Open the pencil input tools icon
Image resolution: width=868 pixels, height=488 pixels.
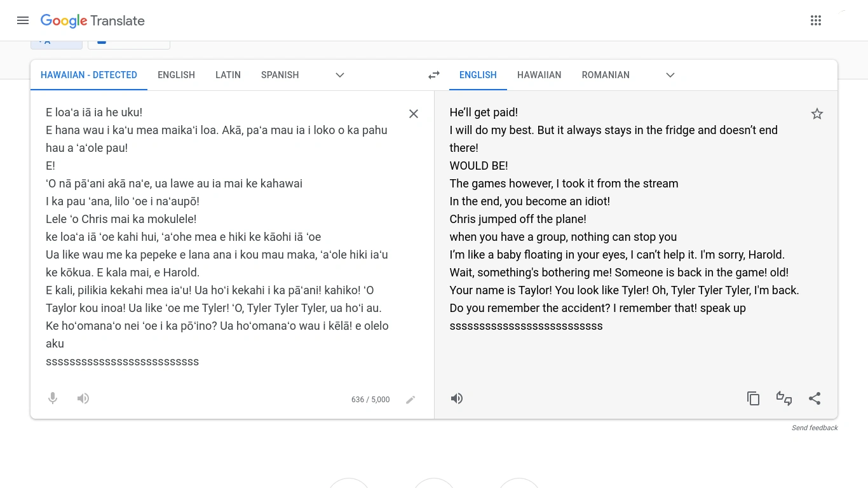[410, 400]
